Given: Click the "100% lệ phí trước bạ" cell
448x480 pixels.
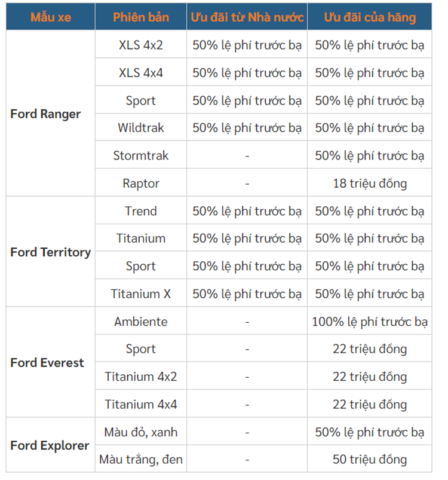Looking at the screenshot, I should 370,322.
